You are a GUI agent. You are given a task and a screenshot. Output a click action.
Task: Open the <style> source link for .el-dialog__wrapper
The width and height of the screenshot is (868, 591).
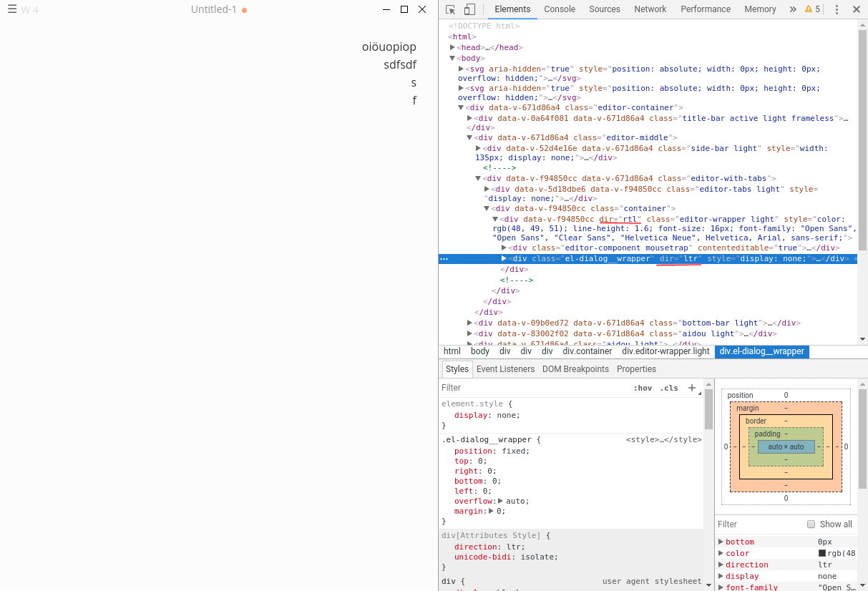pyautogui.click(x=664, y=440)
